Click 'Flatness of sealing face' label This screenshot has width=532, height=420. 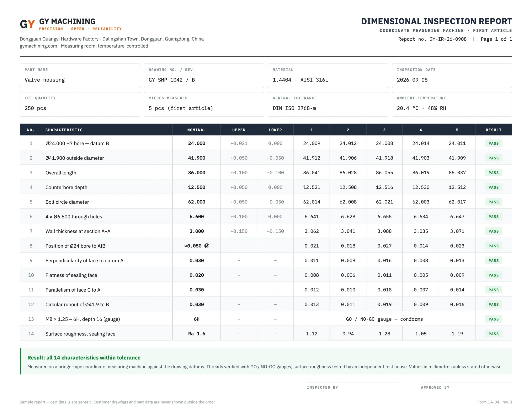tap(71, 275)
